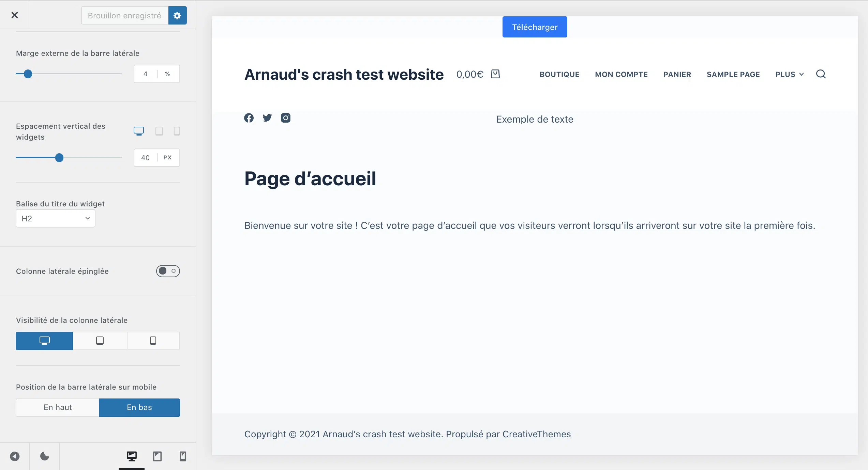
Task: Toggle Colonne latérale épinglée switch
Action: click(168, 271)
